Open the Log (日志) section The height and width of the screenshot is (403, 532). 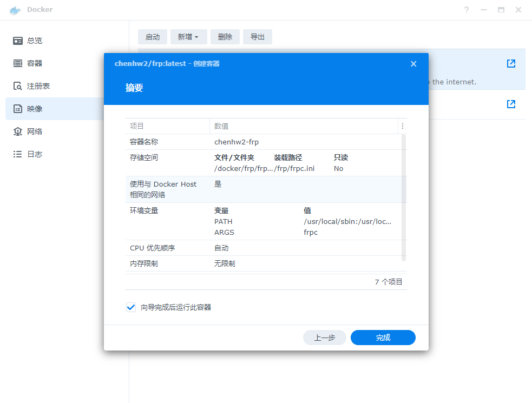coord(34,154)
